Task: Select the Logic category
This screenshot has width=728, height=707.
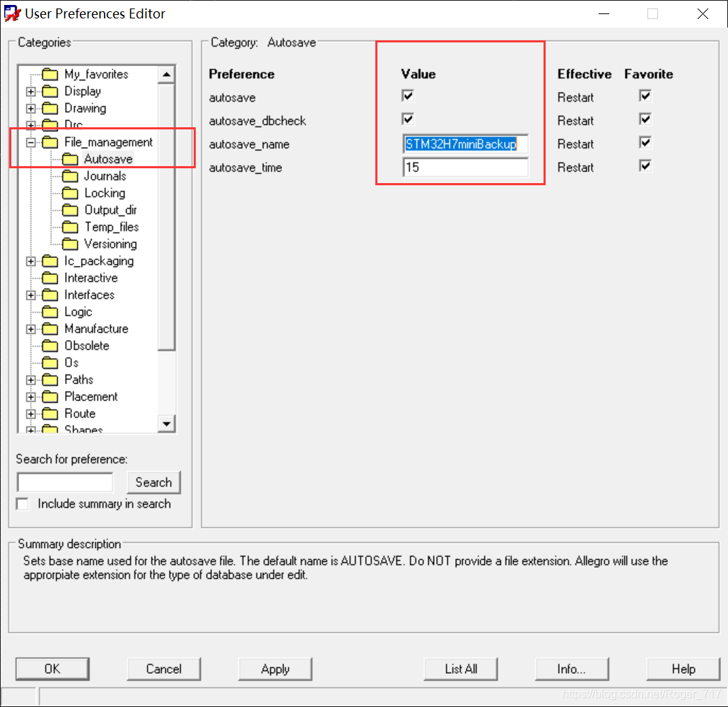Action: (78, 312)
